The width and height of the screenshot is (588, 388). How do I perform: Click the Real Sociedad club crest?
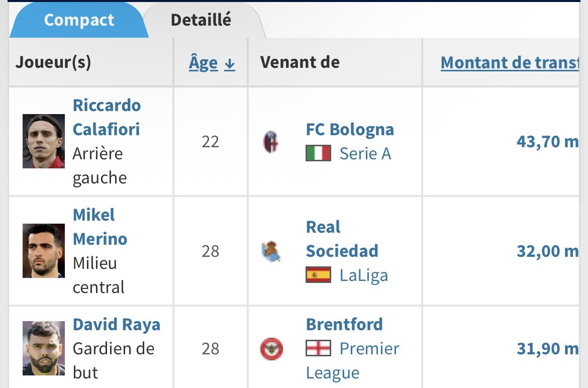click(x=271, y=251)
